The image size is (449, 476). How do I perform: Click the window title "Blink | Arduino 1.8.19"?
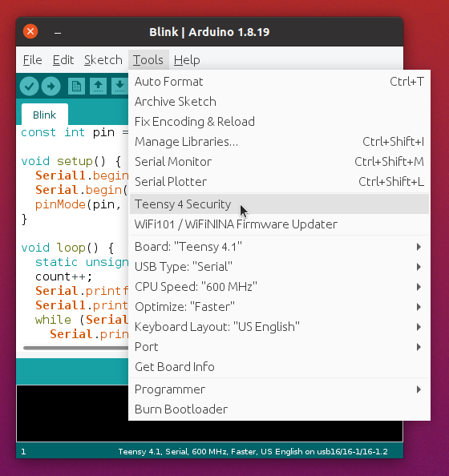[x=209, y=32]
